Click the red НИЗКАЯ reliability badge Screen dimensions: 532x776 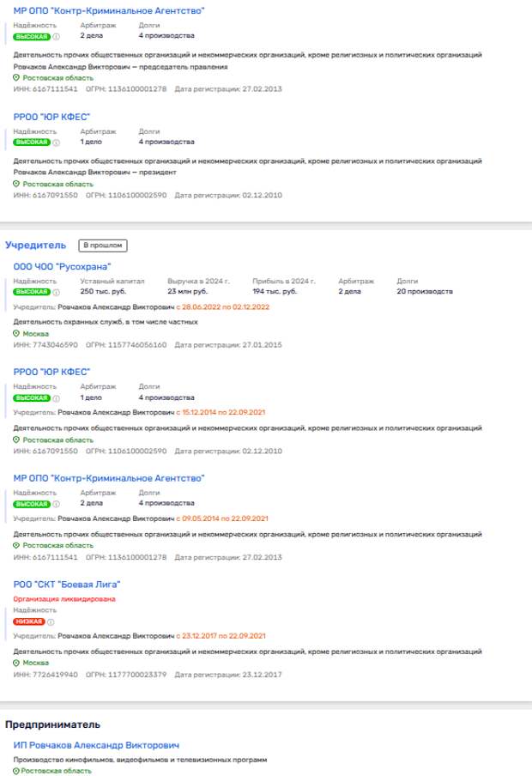(x=29, y=621)
